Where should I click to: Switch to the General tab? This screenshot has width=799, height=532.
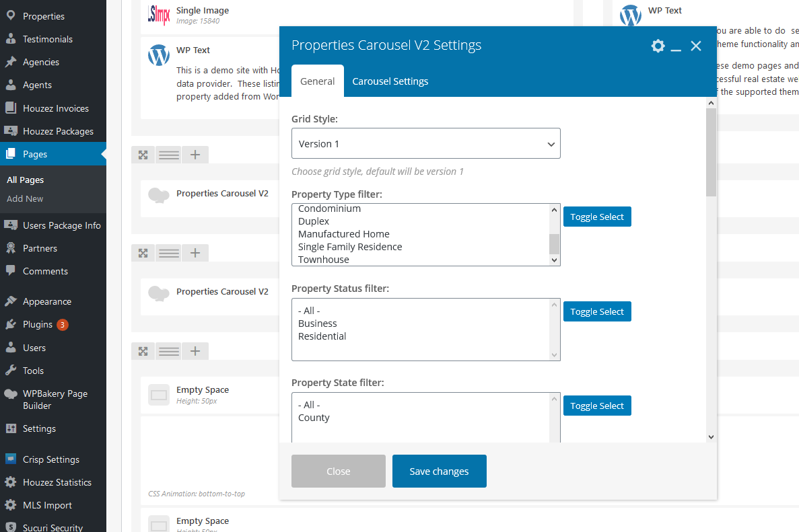(318, 81)
